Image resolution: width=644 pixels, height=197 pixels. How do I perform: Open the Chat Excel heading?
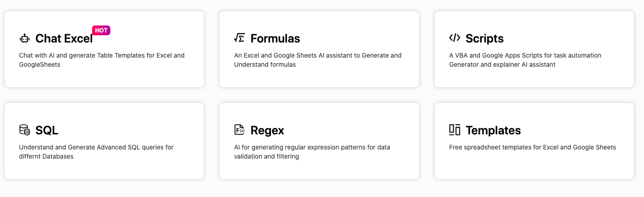point(64,39)
